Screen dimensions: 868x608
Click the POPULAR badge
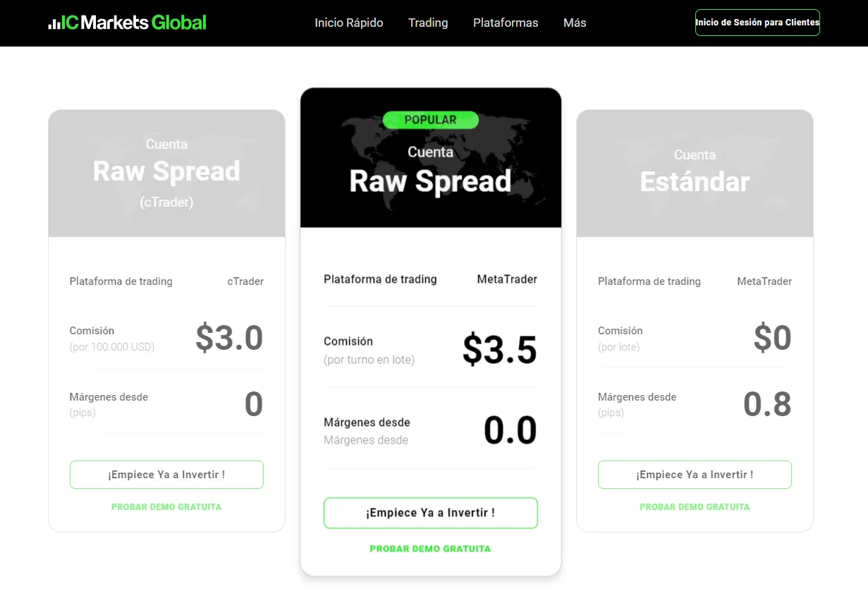[431, 120]
